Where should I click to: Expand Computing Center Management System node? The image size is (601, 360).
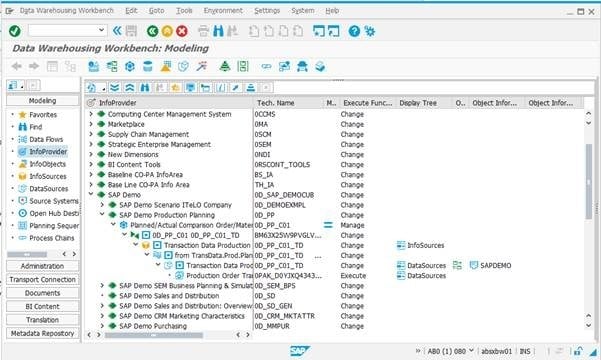click(91, 114)
